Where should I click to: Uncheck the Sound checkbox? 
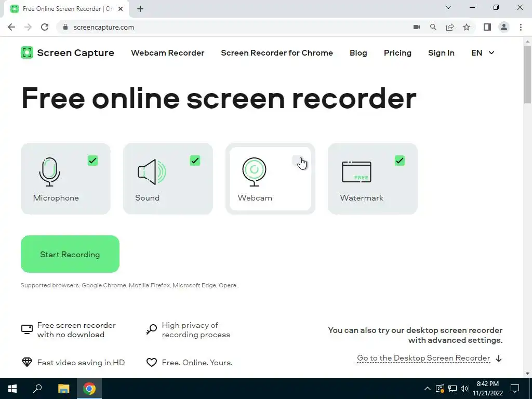point(195,161)
